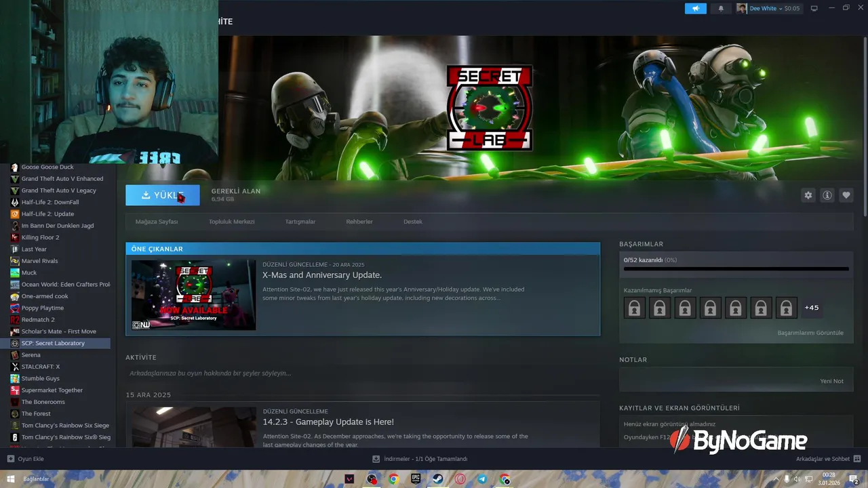Screen dimensions: 868x488
Task: Click the last locked achievement icon before +45
Action: pyautogui.click(x=786, y=308)
